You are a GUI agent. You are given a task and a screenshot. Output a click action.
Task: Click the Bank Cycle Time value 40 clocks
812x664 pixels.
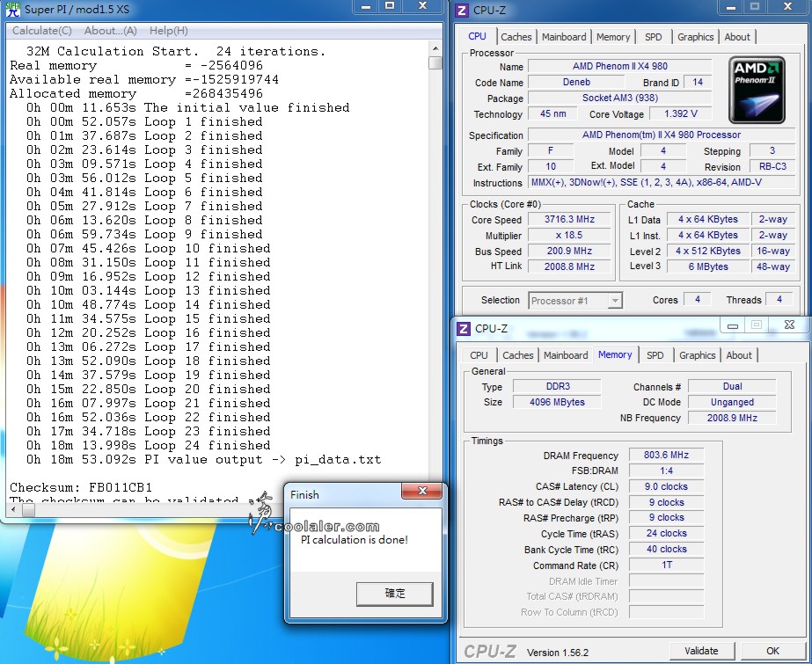(x=666, y=549)
